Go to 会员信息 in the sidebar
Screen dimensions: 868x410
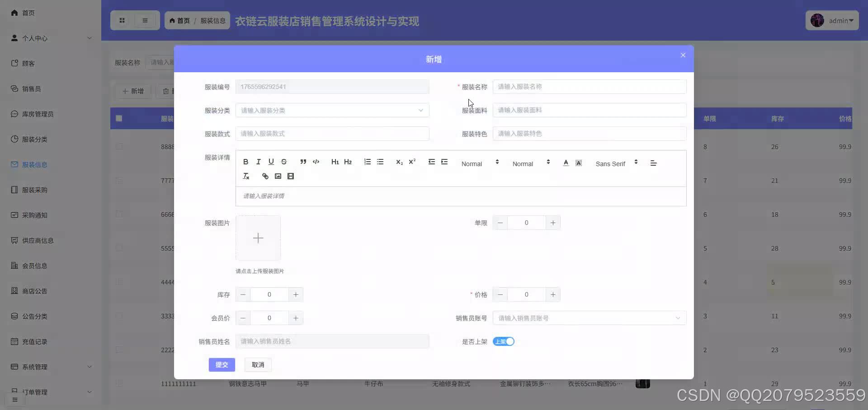click(51, 266)
